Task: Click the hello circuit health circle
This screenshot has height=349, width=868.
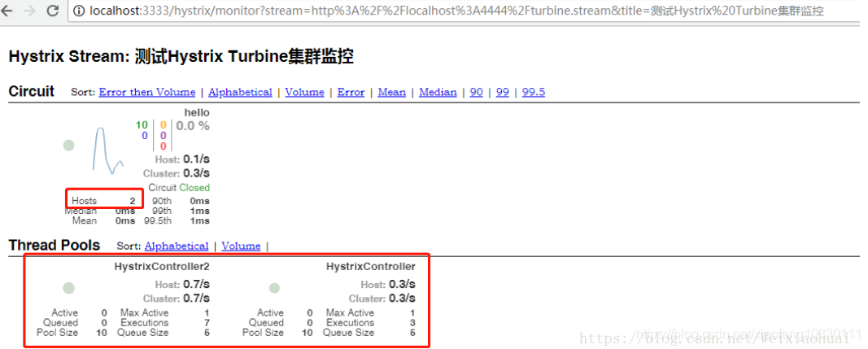Action: (68, 145)
